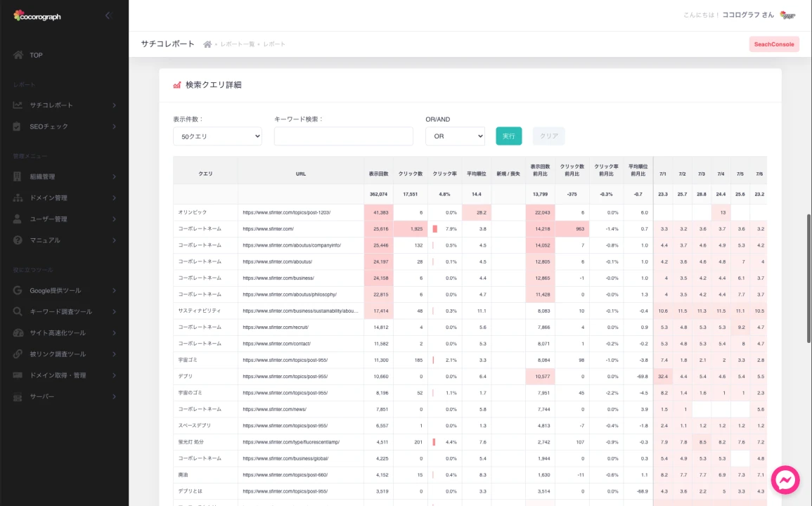Open the URL ending in post-1203/
812x506 pixels.
pyautogui.click(x=286, y=212)
